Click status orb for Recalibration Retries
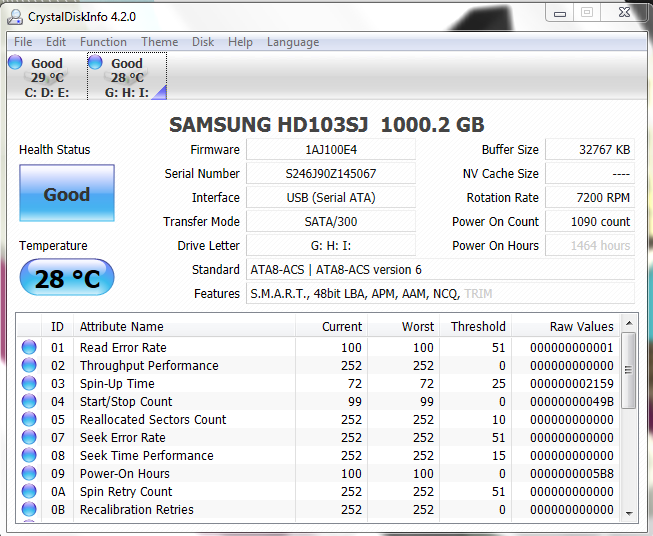This screenshot has width=653, height=536. click(x=29, y=509)
